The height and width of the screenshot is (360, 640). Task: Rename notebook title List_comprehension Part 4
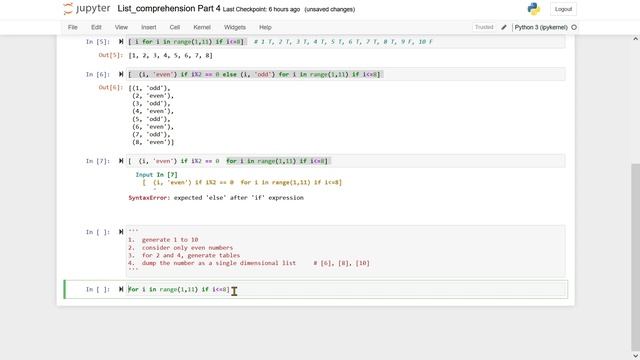coord(169,9)
